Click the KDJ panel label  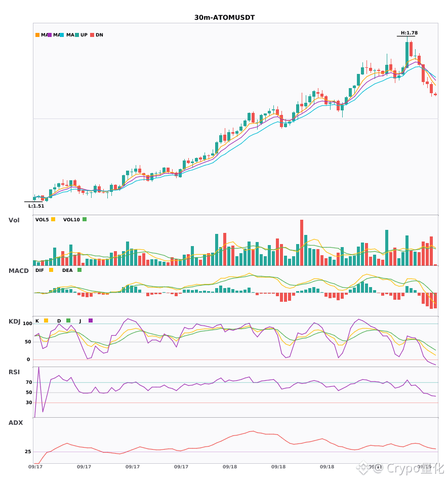(14, 322)
